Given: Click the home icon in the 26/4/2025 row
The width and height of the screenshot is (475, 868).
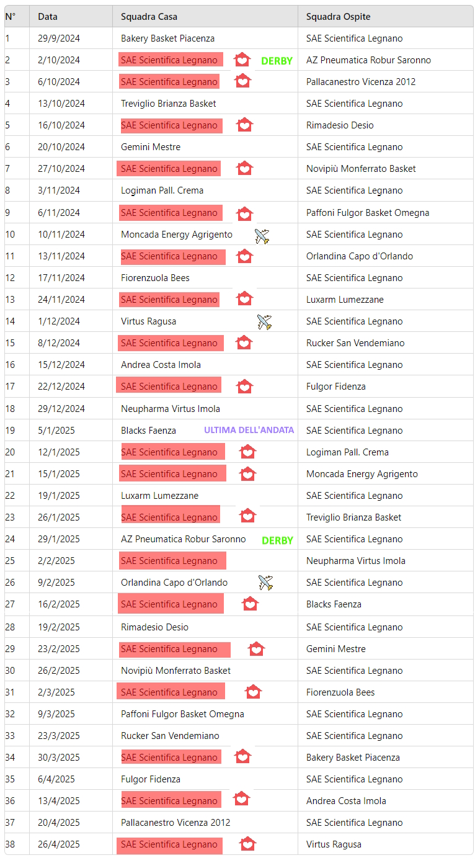Looking at the screenshot, I should (x=247, y=844).
